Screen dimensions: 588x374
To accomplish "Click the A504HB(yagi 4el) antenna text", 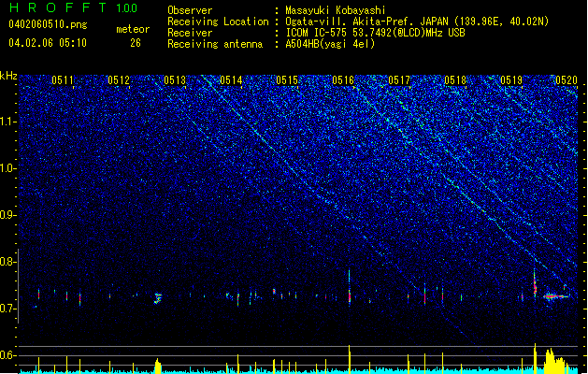I will pos(330,44).
